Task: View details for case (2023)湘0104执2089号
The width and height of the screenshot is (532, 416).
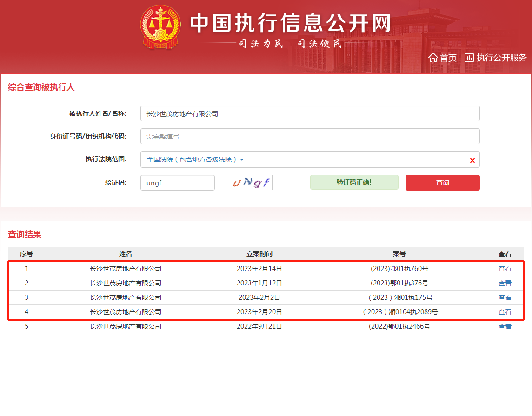Action: [x=505, y=312]
